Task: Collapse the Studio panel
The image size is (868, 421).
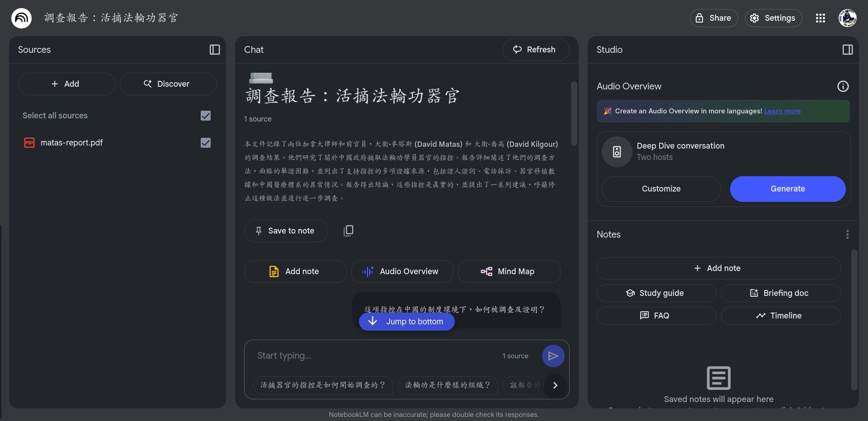Action: pyautogui.click(x=848, y=50)
